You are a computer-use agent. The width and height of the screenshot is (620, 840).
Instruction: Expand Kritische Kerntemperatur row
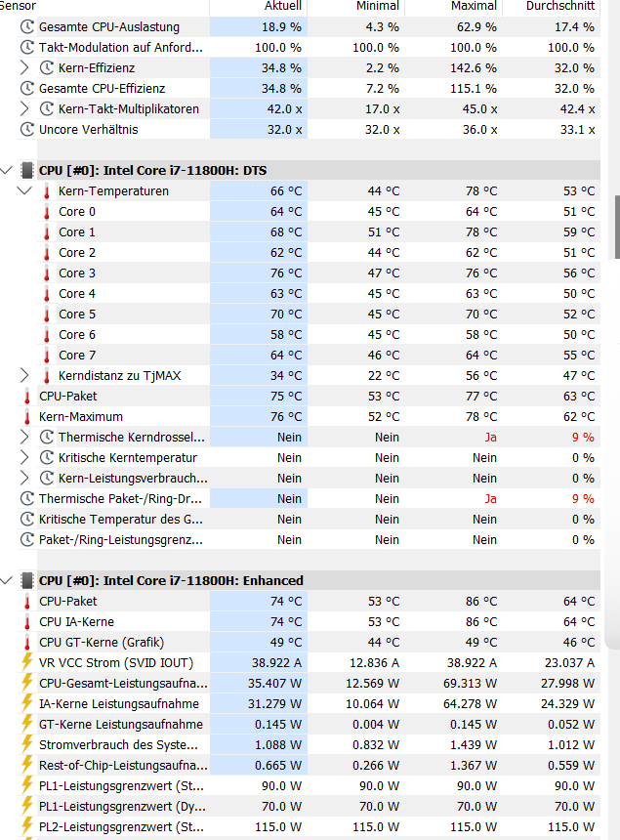tap(24, 457)
